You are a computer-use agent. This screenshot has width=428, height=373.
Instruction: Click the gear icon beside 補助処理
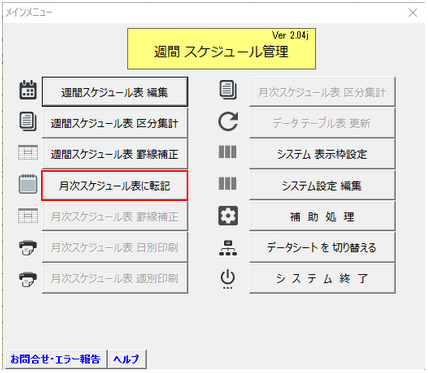tap(228, 216)
